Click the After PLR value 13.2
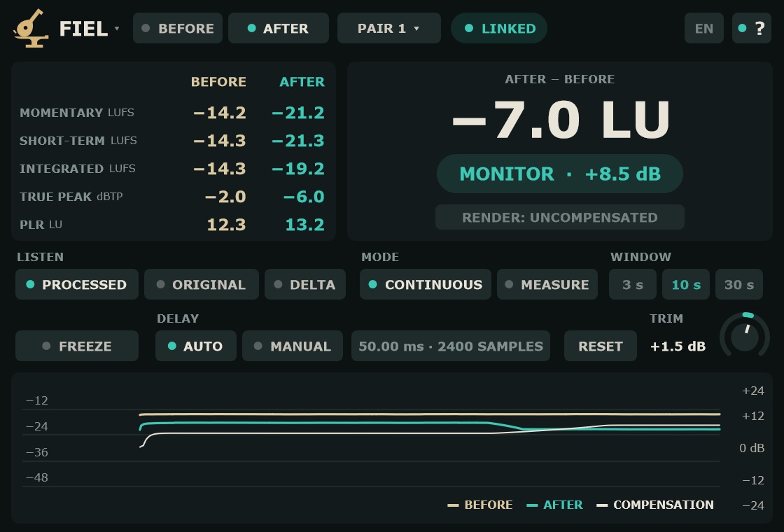This screenshot has width=784, height=532. click(305, 225)
